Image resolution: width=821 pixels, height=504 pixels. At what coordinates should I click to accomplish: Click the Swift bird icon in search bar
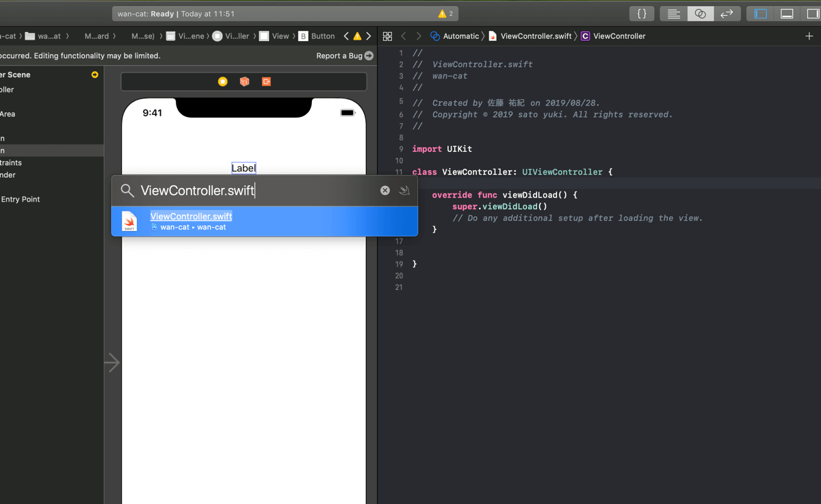[x=404, y=191]
